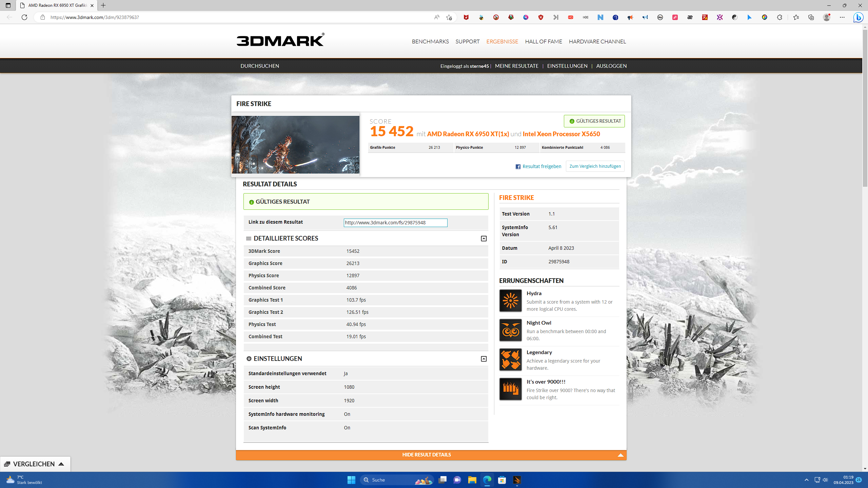This screenshot has width=868, height=488.
Task: Collapse the Einstellungen section
Action: pyautogui.click(x=484, y=359)
